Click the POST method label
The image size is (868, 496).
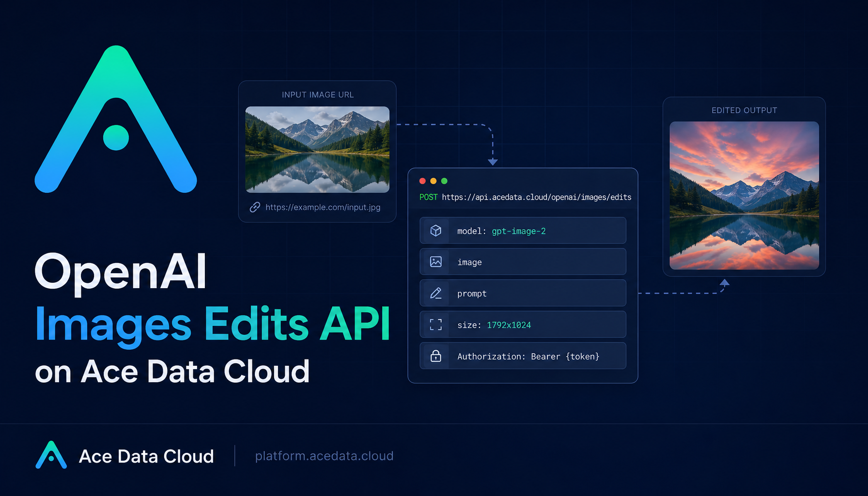tap(428, 197)
